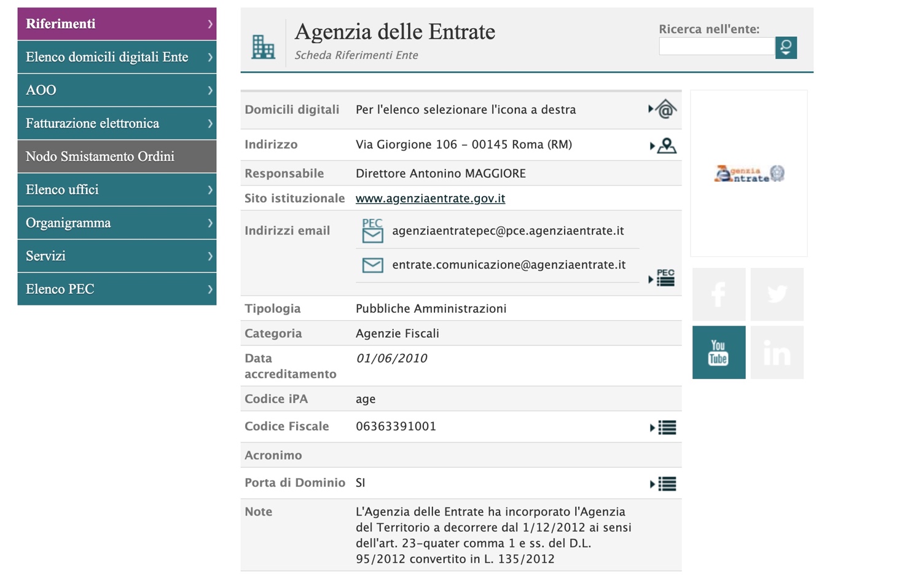Click Direttore Antonino MAGGIORE text
The width and height of the screenshot is (905, 588).
[441, 173]
